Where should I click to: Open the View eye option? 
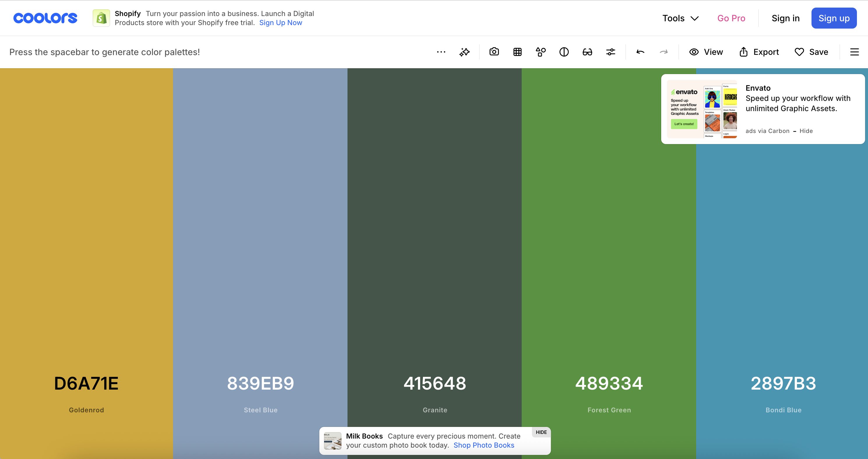(x=706, y=52)
